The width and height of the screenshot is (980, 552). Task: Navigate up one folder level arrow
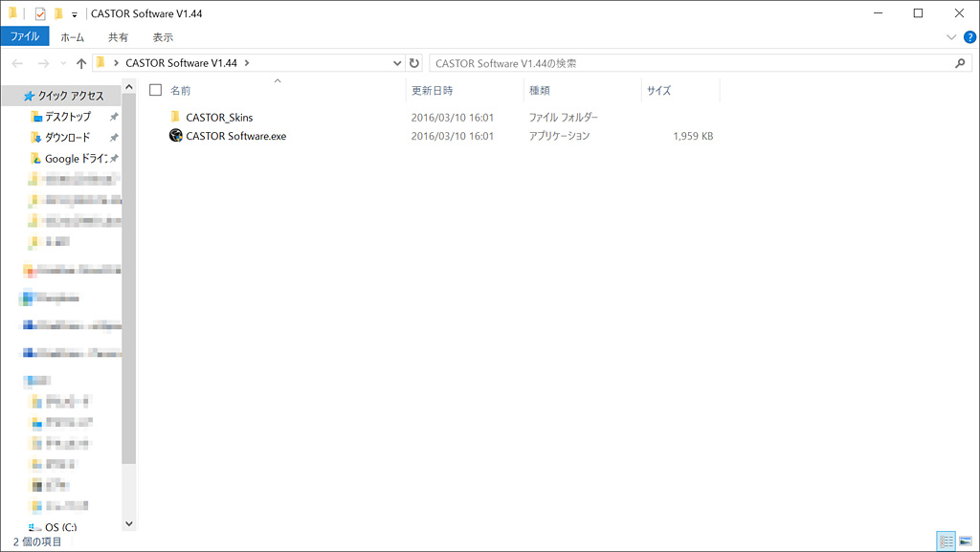[x=81, y=63]
